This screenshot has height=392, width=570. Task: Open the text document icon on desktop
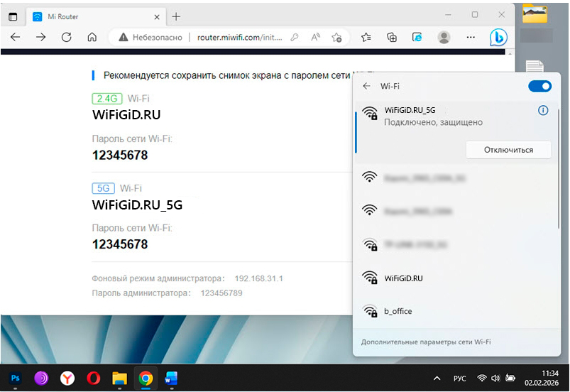point(535,67)
